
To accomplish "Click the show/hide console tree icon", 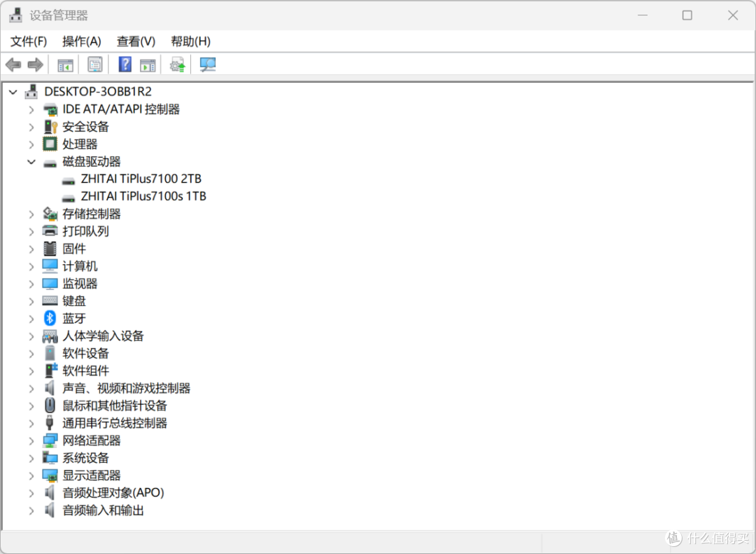I will click(x=65, y=64).
